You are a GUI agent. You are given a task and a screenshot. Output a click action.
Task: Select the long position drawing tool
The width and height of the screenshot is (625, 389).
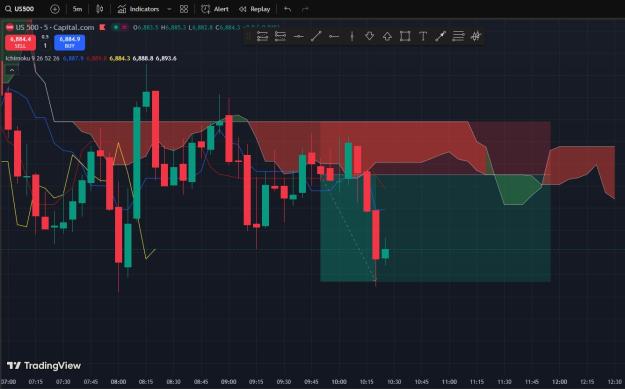pos(262,36)
